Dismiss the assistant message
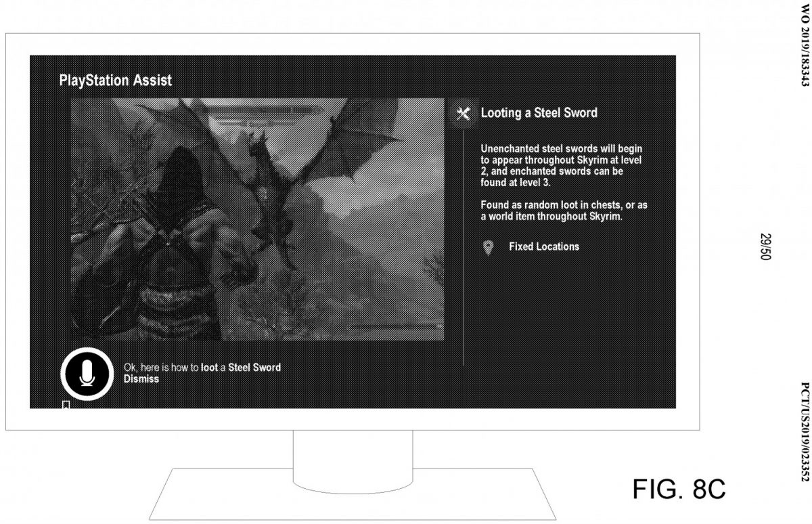812x524 pixels. click(141, 379)
